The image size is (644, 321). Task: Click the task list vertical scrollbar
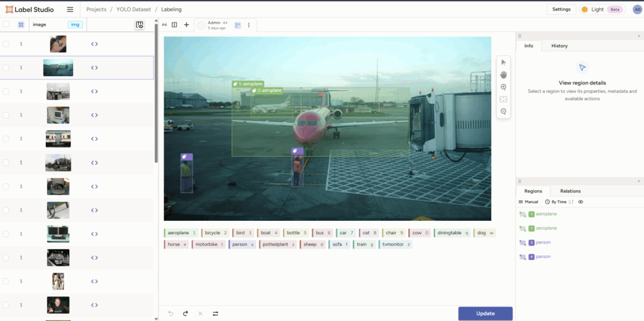(156, 93)
